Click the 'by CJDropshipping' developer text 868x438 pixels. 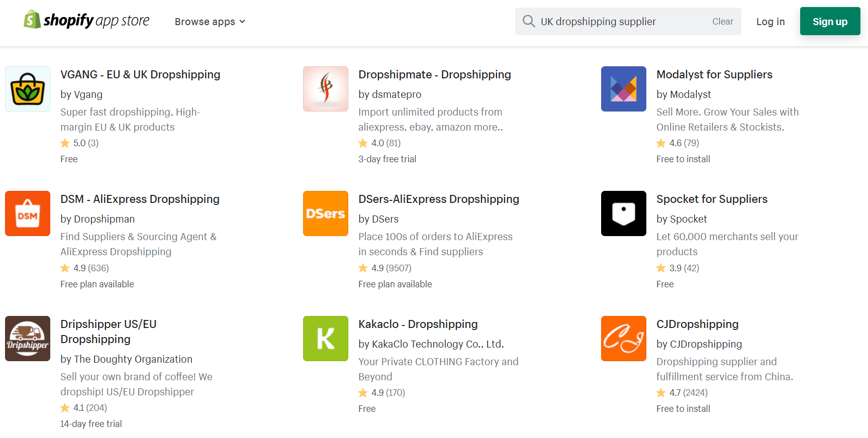(x=699, y=344)
